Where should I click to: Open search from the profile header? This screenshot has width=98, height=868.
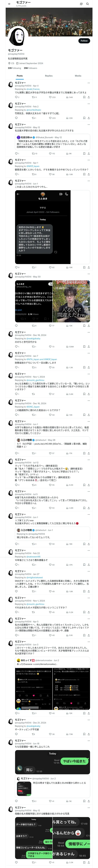pyautogui.click(x=87, y=4)
